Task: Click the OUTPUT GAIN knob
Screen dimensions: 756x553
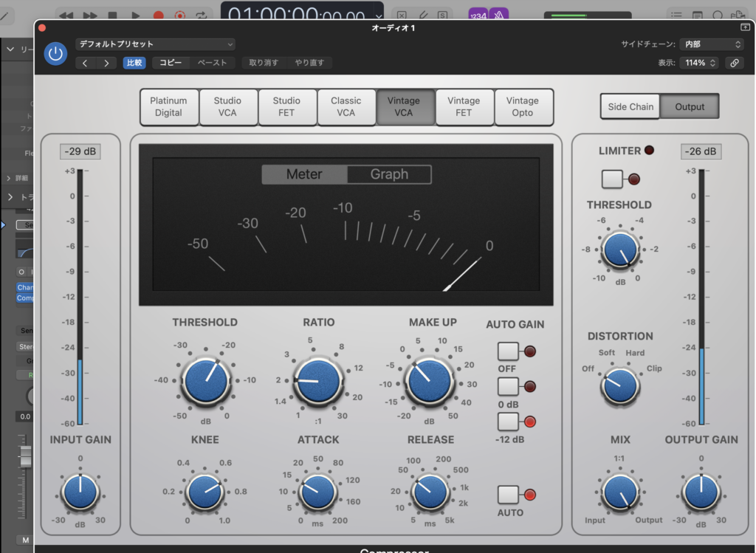Action: coord(701,492)
